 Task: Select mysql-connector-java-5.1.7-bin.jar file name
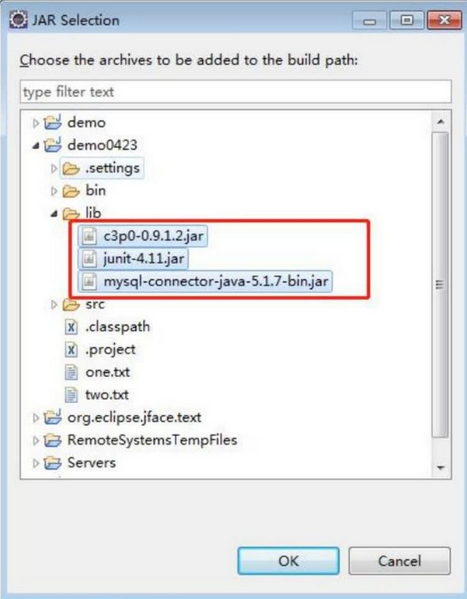click(x=216, y=282)
